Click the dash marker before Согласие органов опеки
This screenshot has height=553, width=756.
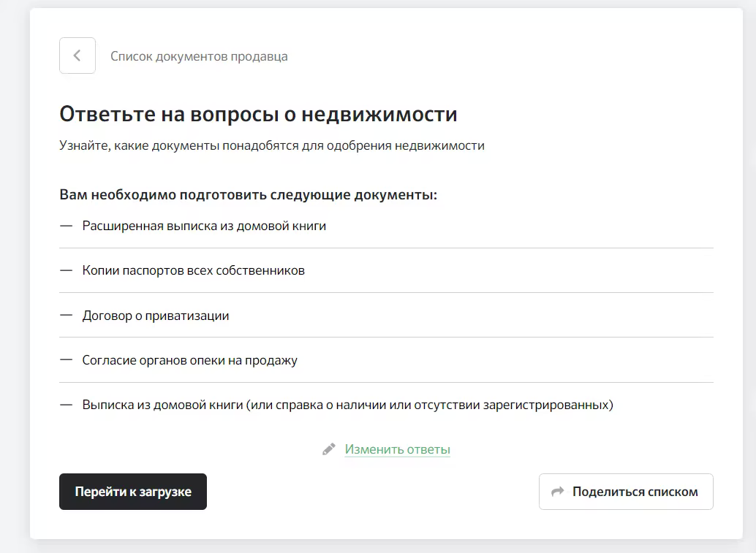click(67, 360)
